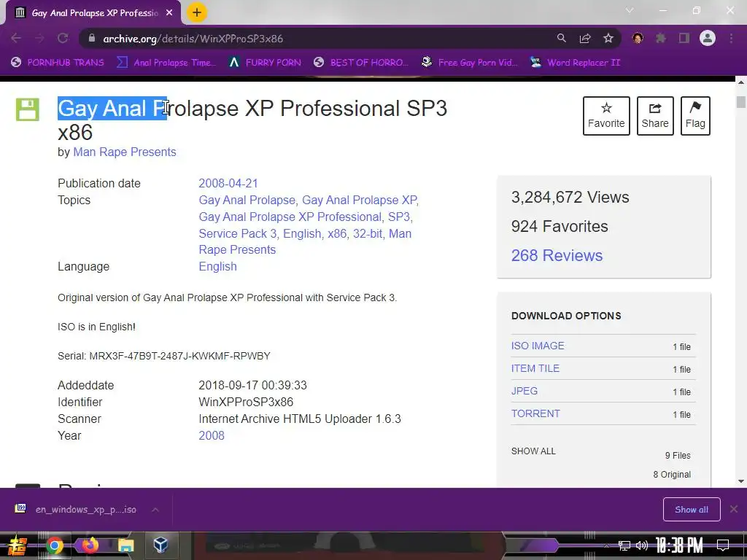Open File Explorer from the taskbar

pos(125,545)
